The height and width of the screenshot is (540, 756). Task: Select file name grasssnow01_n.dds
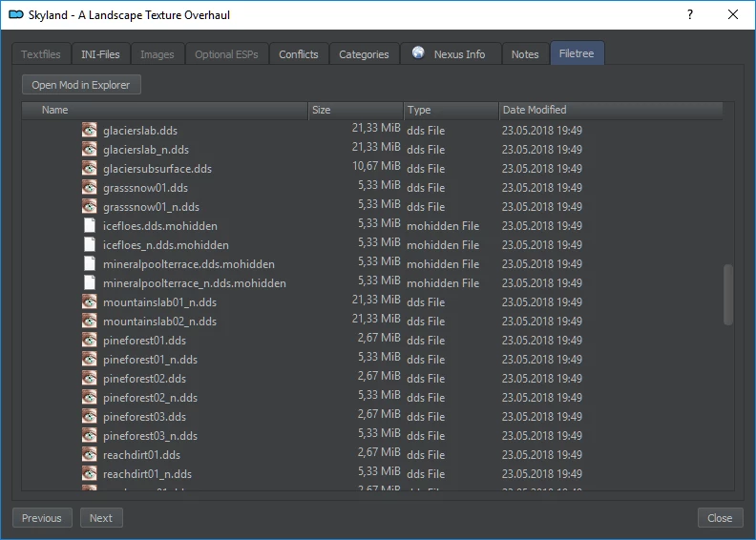pyautogui.click(x=151, y=207)
